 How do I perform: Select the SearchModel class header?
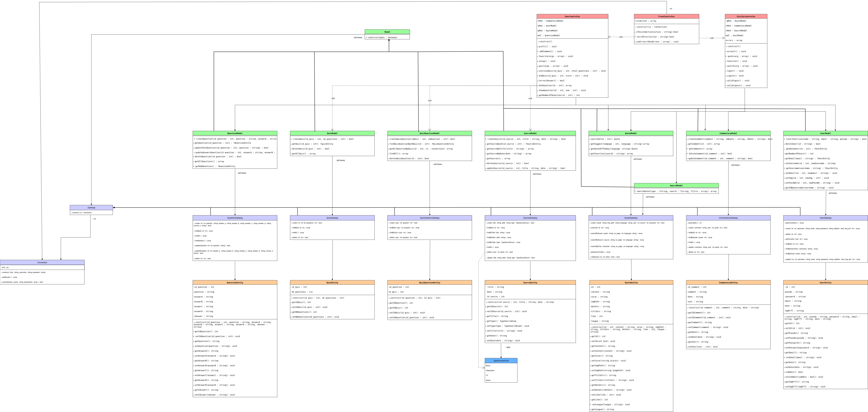pyautogui.click(x=676, y=186)
